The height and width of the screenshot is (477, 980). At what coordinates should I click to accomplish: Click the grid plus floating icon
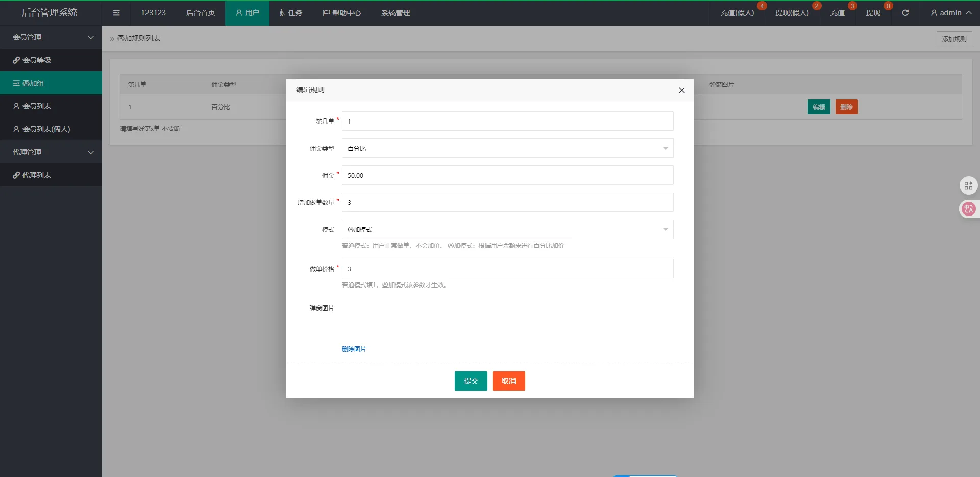tap(968, 186)
